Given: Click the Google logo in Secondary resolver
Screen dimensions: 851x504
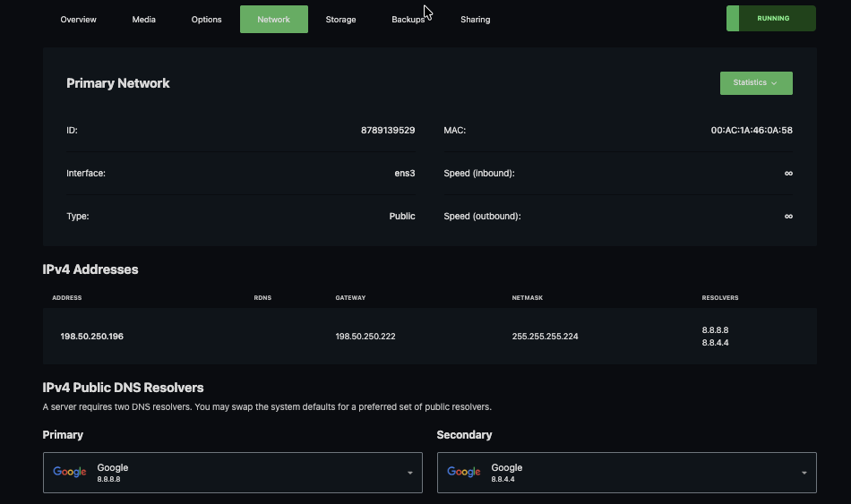Looking at the screenshot, I should click(x=463, y=472).
